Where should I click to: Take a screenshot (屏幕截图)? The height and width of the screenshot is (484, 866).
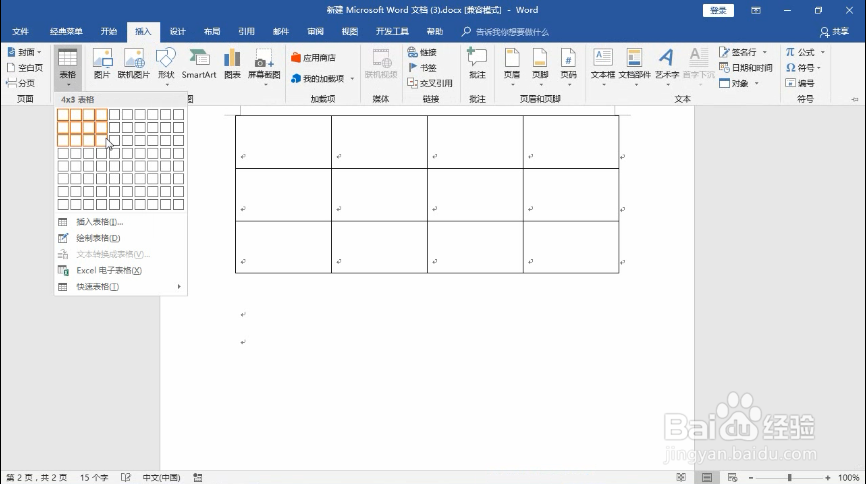coord(264,66)
